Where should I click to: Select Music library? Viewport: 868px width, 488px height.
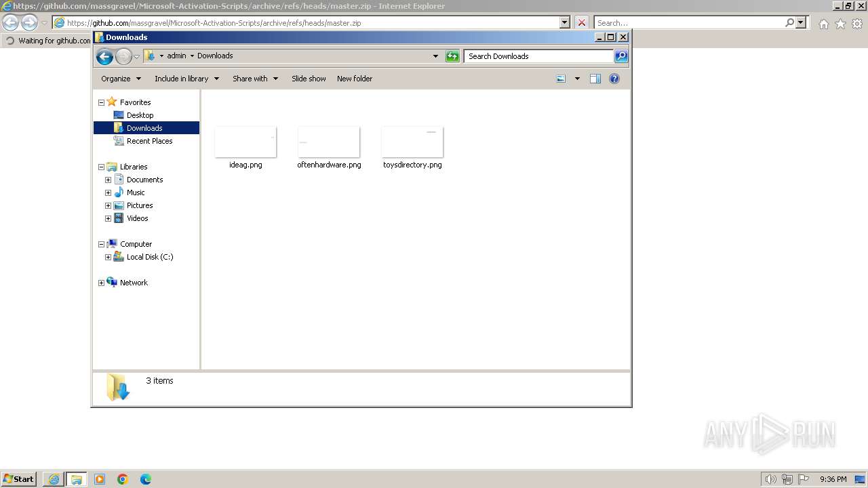pyautogui.click(x=136, y=192)
